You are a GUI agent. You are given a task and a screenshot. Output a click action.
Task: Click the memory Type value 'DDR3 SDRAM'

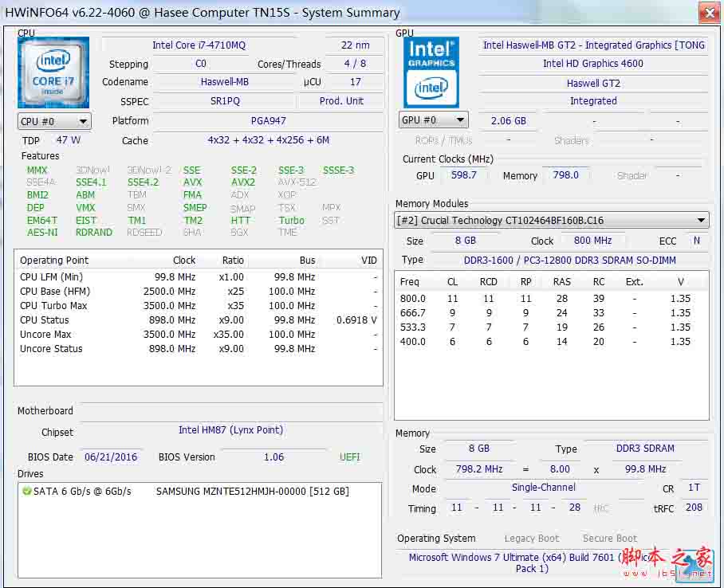coord(645,448)
